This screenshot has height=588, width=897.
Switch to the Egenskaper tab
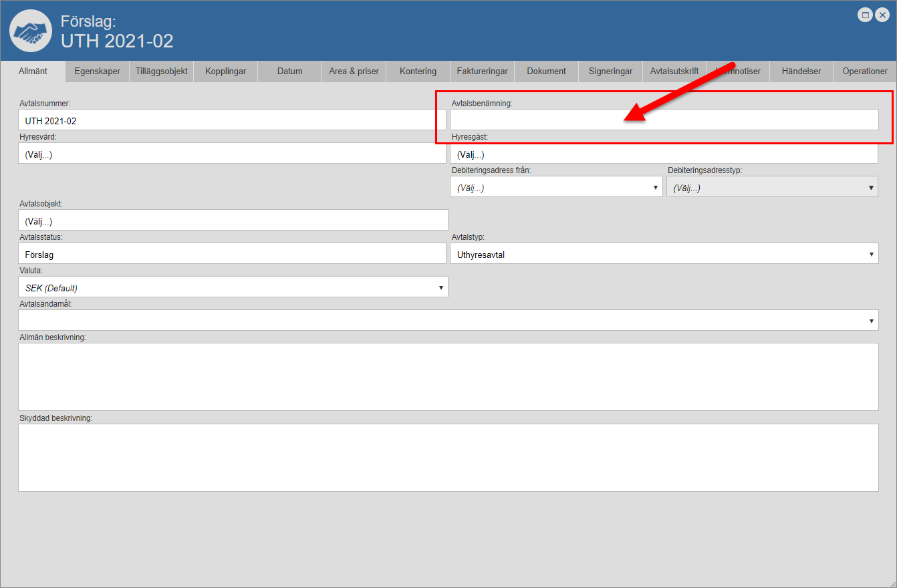98,71
